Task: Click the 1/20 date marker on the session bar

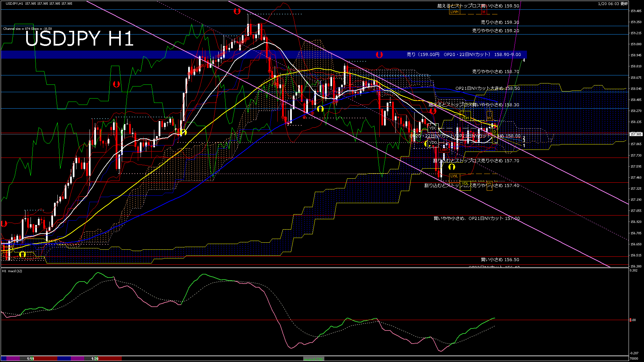Action: 95,359
